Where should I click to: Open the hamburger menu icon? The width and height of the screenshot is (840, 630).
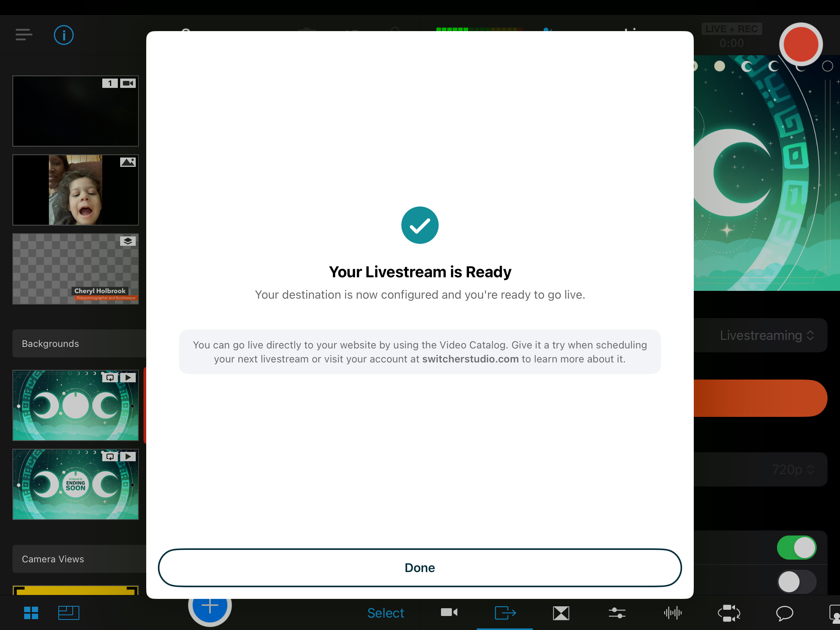click(24, 35)
